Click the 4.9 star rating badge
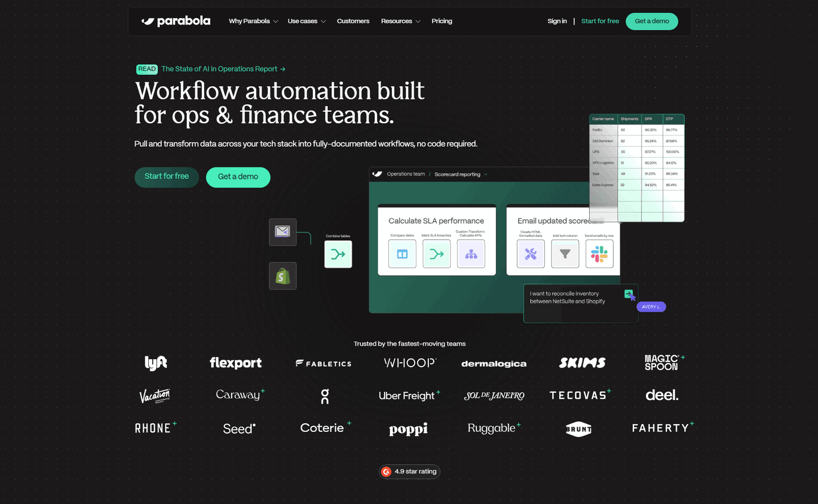The width and height of the screenshot is (818, 504). click(x=410, y=472)
